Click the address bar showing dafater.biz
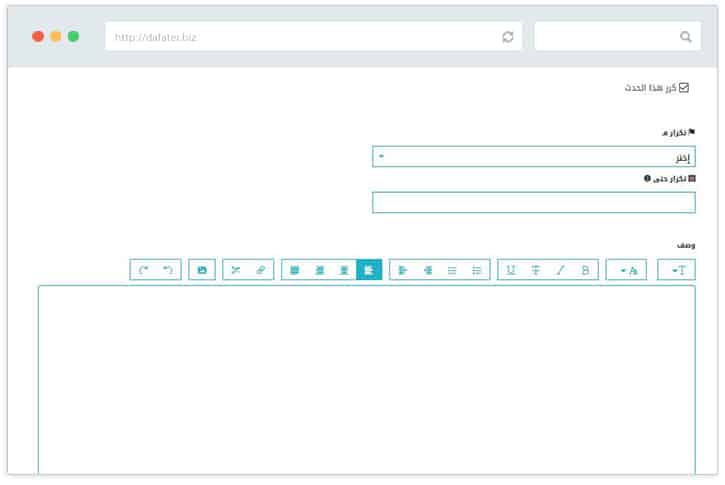The image size is (725, 485). (x=300, y=37)
